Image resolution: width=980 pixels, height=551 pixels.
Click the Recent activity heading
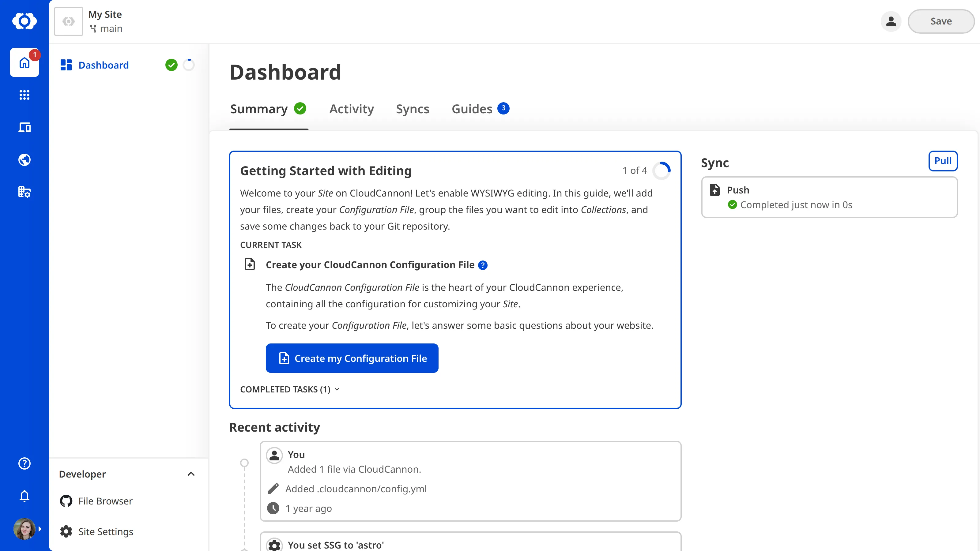[274, 427]
